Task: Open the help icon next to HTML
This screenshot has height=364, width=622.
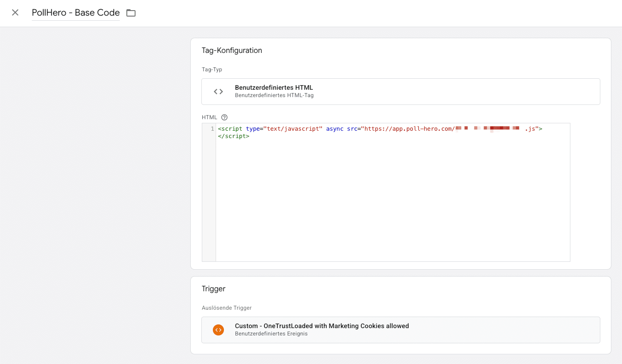Action: point(224,117)
